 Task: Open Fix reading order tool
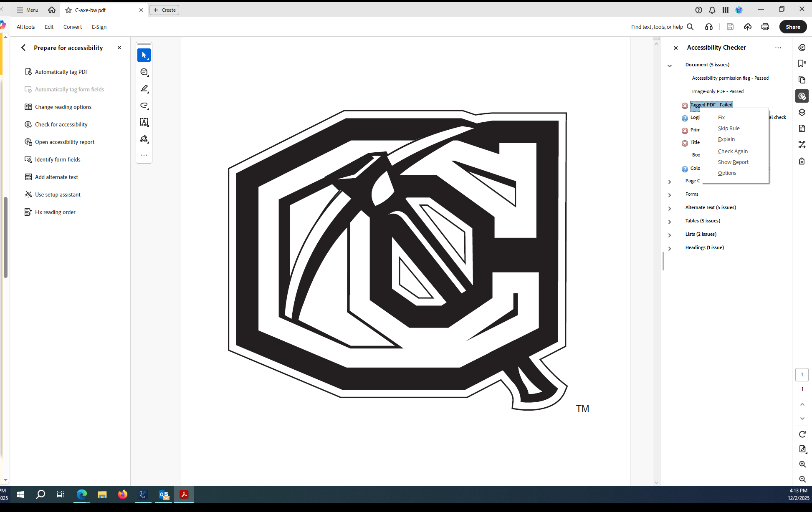55,212
